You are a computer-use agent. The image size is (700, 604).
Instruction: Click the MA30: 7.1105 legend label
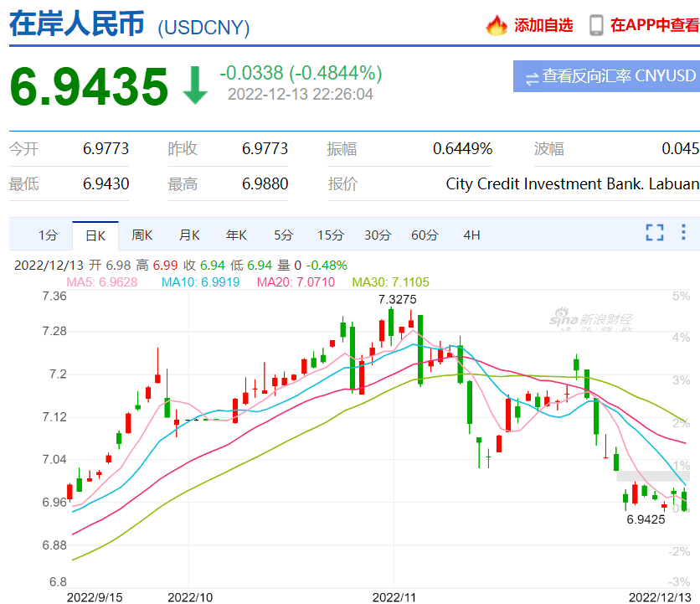391,282
